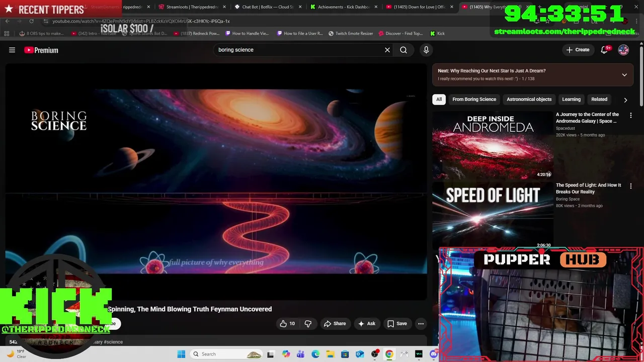
Task: Open Outlook from taskbar
Action: 360,354
